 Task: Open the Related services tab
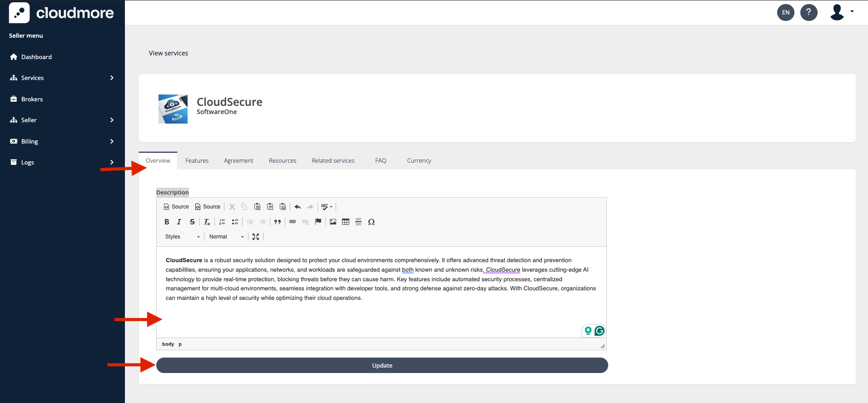point(333,161)
